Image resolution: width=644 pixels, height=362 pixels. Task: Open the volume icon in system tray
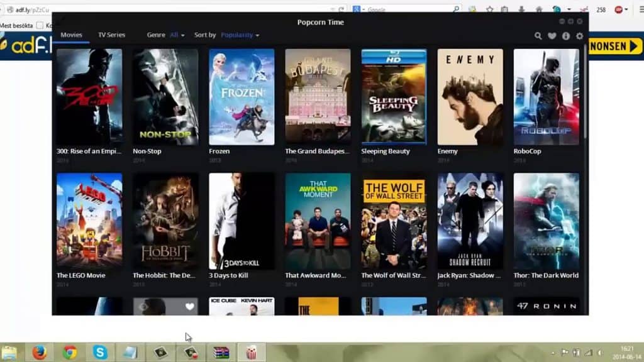pos(600,353)
